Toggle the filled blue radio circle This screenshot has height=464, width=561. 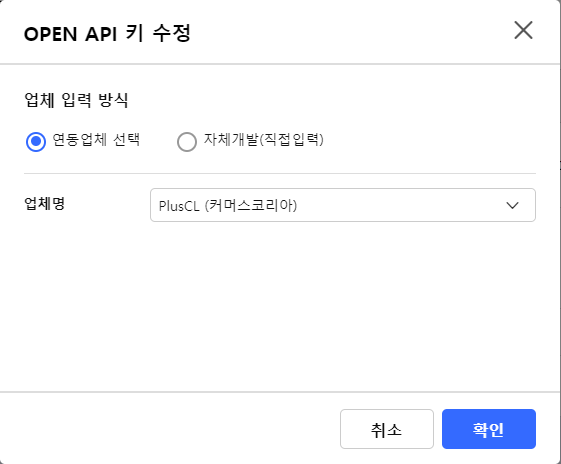[x=36, y=142]
